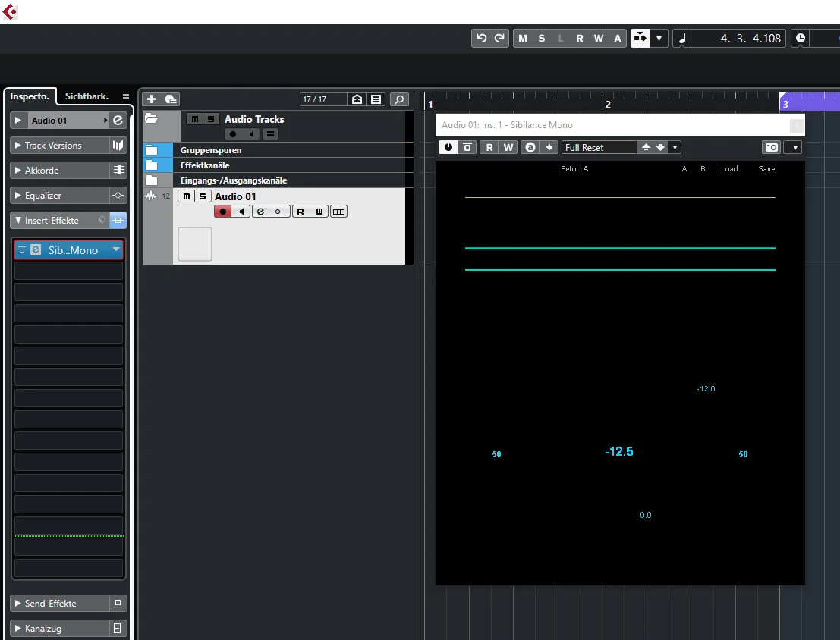Toggle record enable on the Audio 01 track

223,212
